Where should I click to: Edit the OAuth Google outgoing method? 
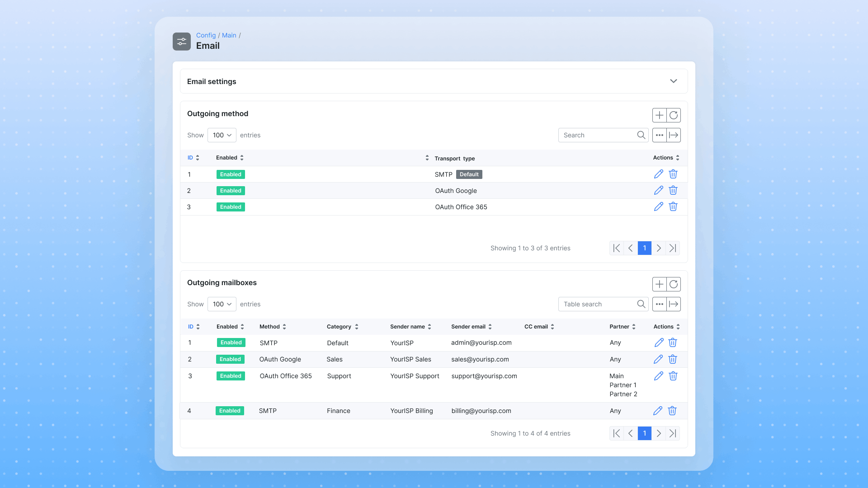pyautogui.click(x=659, y=190)
